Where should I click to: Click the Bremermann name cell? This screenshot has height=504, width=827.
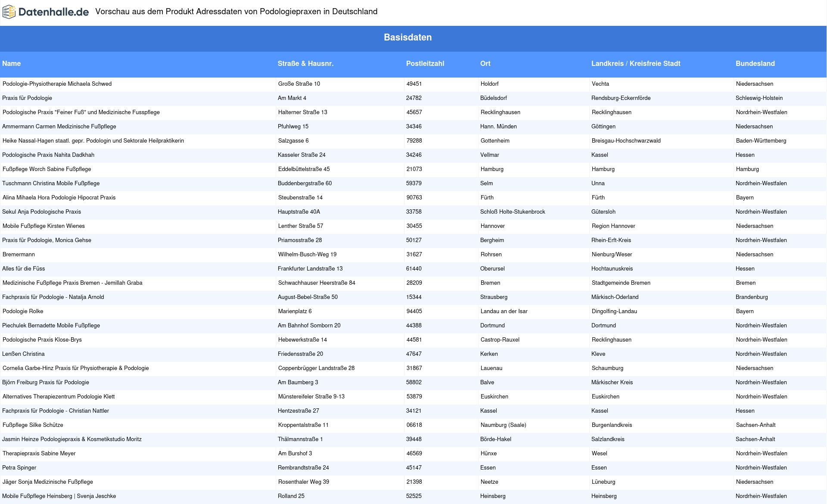pos(19,255)
